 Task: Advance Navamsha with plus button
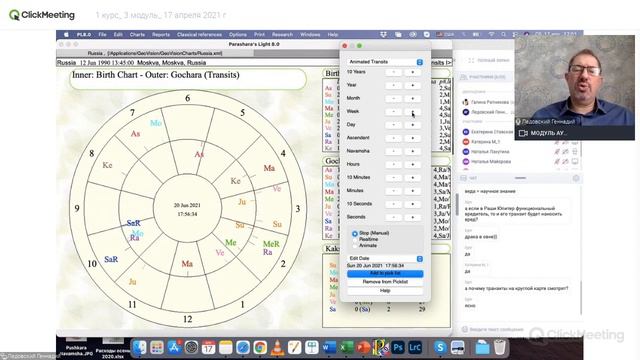(413, 151)
